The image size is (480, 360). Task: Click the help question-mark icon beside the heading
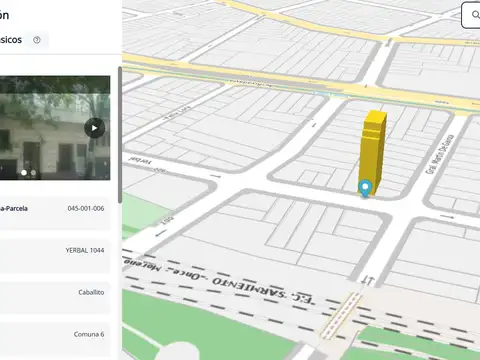coord(37,40)
